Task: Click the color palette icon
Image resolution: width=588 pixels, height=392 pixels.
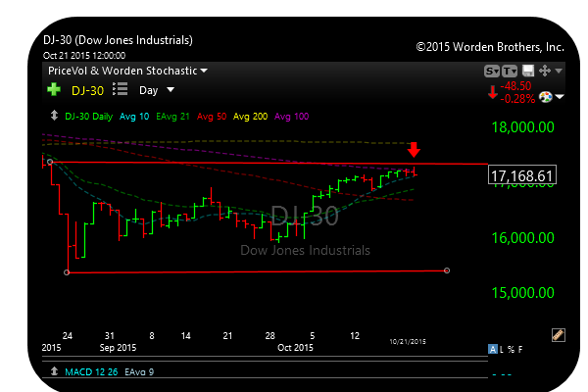Action: coord(546,97)
